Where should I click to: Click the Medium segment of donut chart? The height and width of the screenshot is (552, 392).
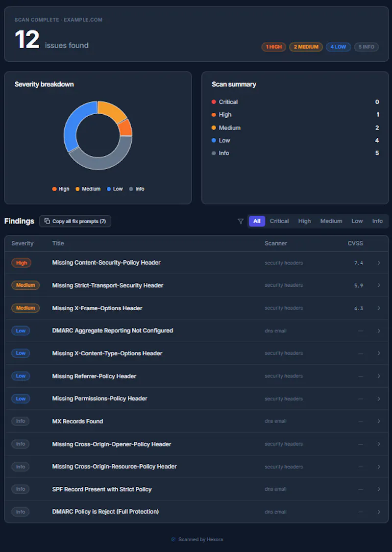113,110
